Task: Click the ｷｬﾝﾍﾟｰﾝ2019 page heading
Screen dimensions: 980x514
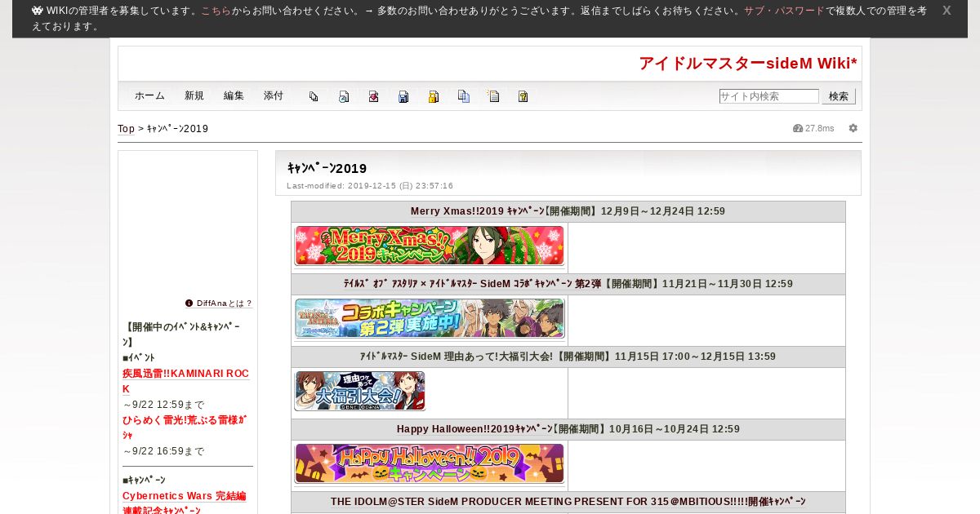Action: [x=327, y=168]
